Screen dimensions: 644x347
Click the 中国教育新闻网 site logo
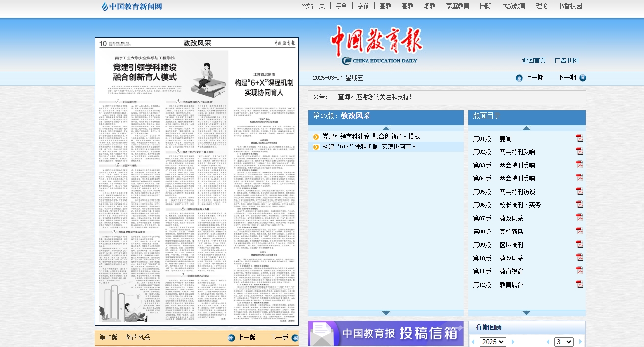(132, 6)
